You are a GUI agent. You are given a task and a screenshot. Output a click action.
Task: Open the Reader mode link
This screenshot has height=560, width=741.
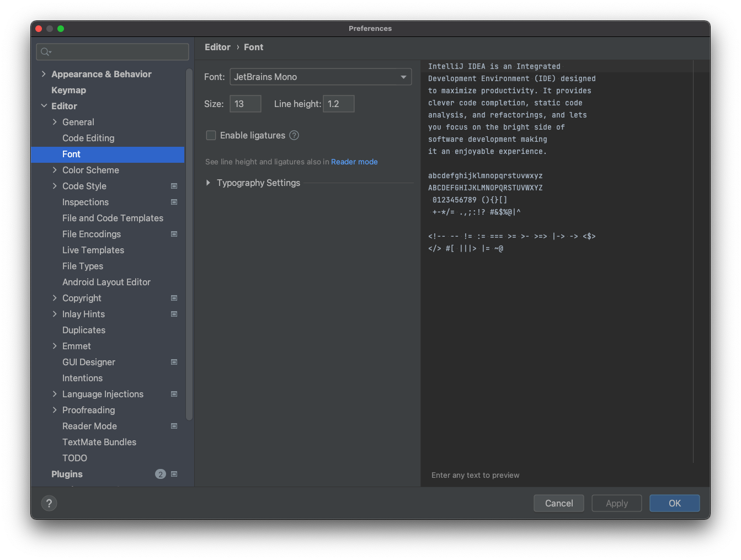coord(354,162)
